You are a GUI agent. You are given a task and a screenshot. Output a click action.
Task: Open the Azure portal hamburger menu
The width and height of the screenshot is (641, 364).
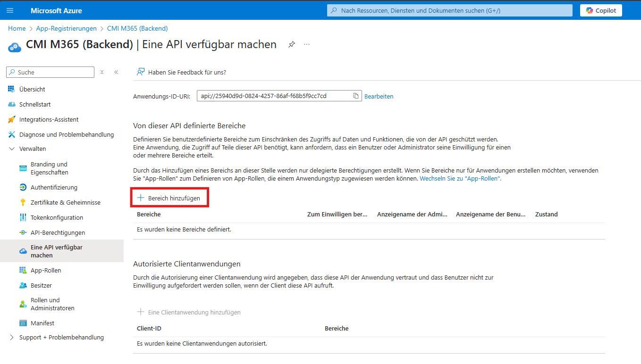click(10, 10)
